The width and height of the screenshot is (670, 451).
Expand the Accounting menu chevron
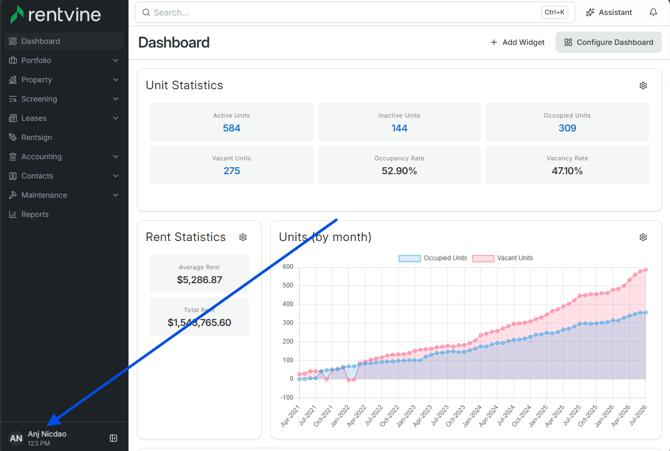point(115,157)
